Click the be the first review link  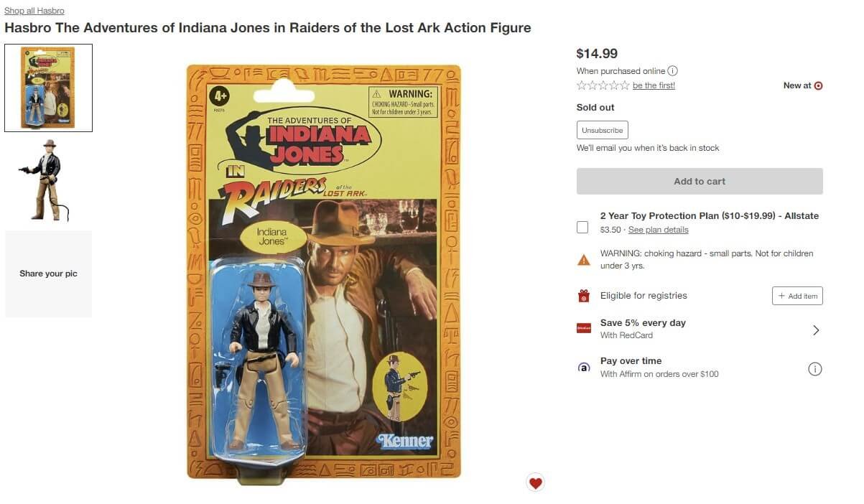654,85
